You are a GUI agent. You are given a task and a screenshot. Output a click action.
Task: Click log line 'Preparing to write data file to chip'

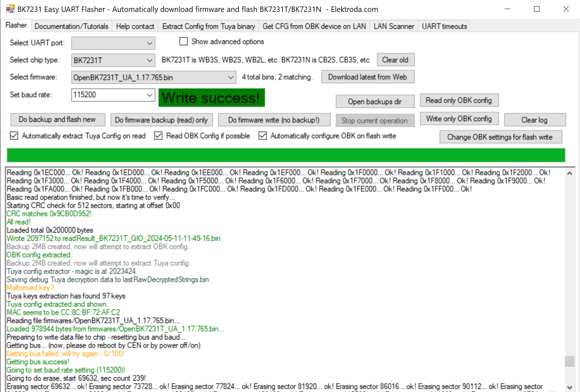[x=96, y=337]
